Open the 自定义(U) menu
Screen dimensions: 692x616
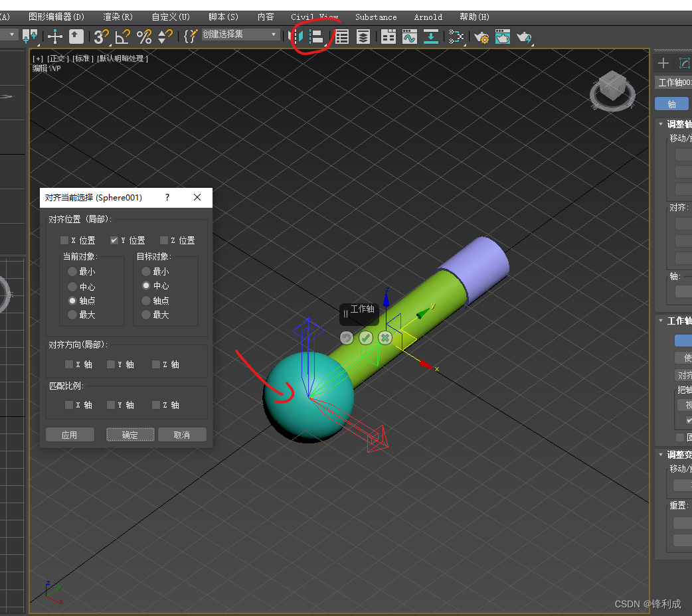tap(171, 17)
